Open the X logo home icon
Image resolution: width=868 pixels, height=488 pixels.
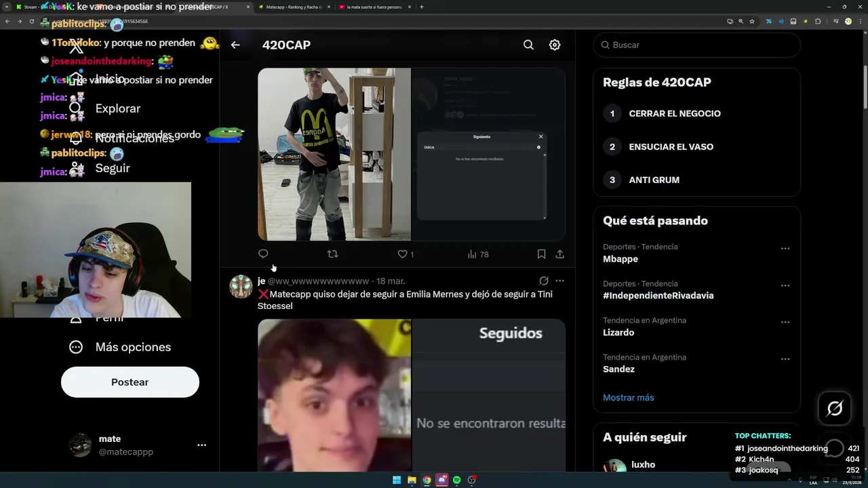coord(76,47)
